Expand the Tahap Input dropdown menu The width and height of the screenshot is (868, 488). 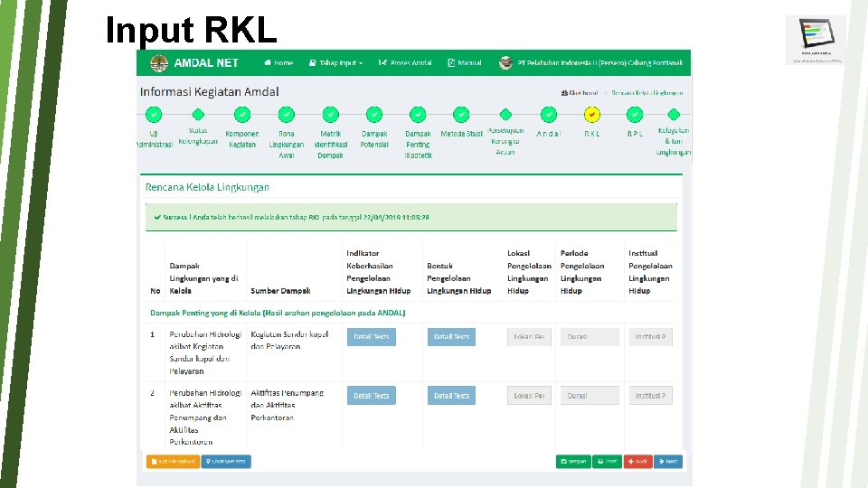tap(336, 63)
